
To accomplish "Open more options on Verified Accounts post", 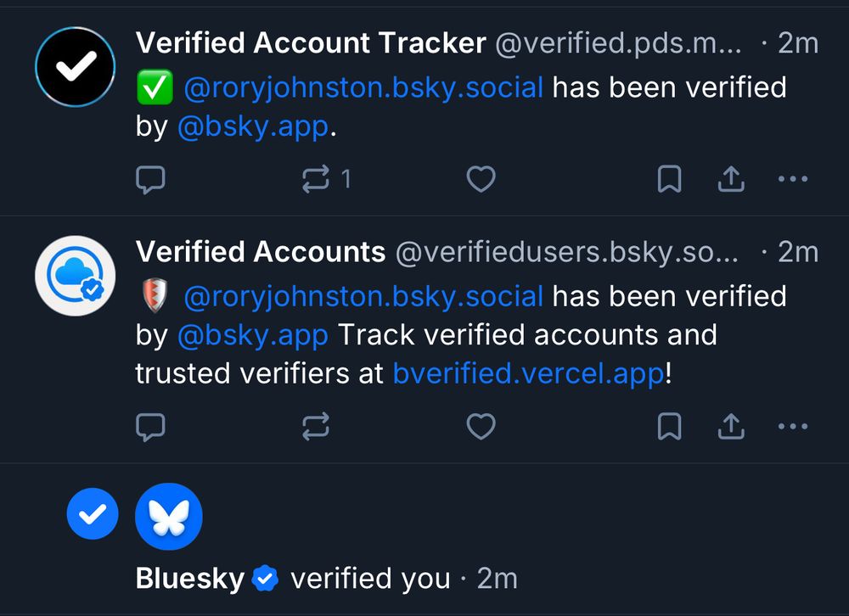I will pos(793,427).
